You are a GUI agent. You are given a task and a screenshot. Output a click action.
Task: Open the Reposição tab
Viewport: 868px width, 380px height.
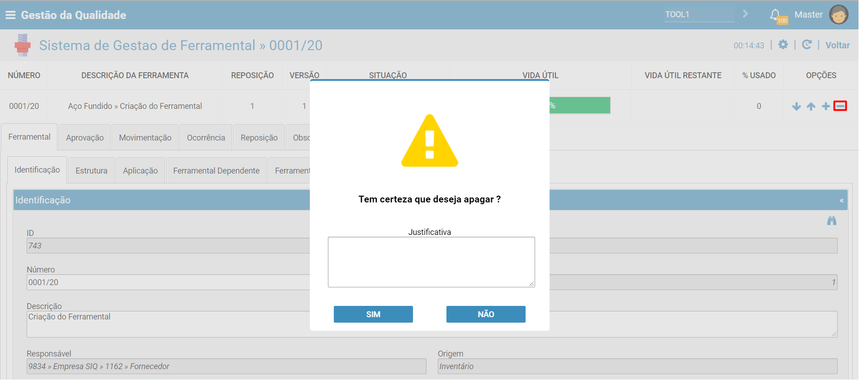click(259, 138)
